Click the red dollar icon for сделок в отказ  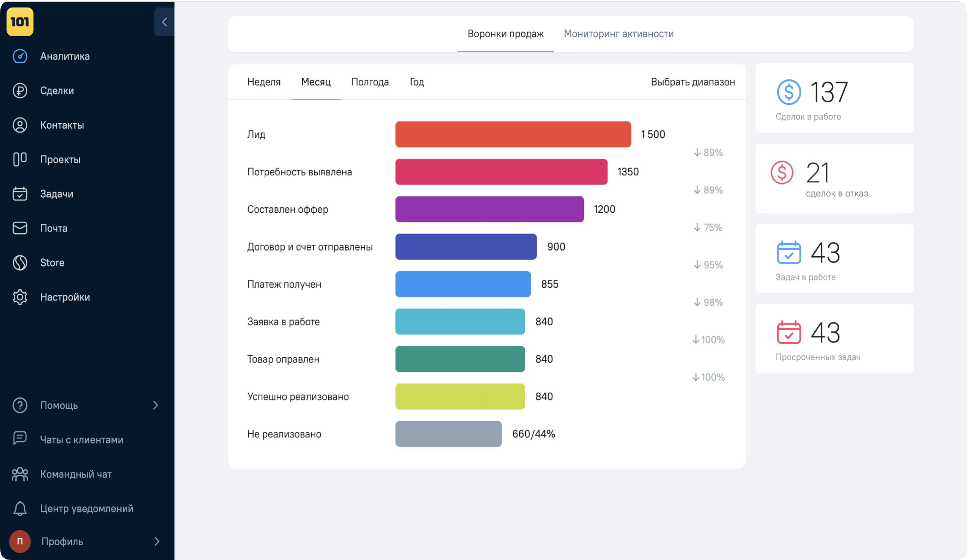click(782, 173)
